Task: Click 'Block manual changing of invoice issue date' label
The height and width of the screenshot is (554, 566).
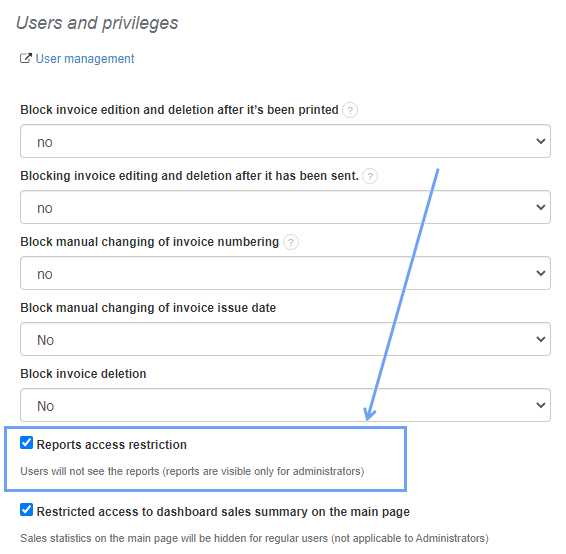Action: tap(148, 308)
